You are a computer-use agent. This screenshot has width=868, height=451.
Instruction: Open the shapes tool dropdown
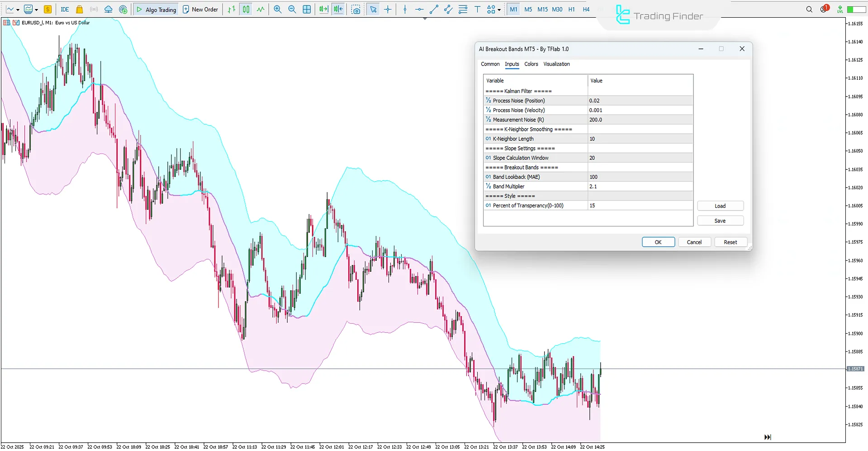point(499,9)
